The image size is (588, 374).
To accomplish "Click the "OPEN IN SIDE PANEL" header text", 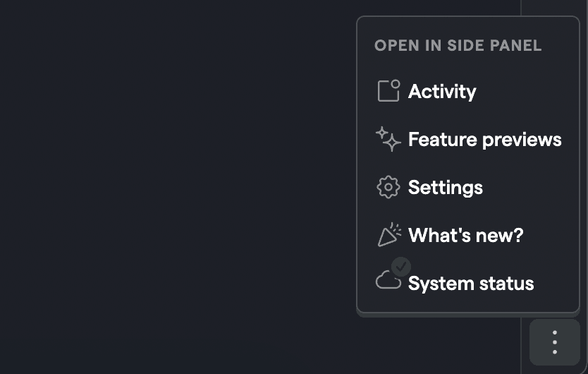I will coord(458,45).
